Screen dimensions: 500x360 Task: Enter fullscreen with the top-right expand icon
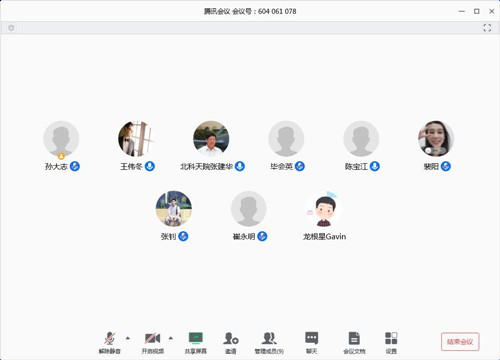click(487, 28)
